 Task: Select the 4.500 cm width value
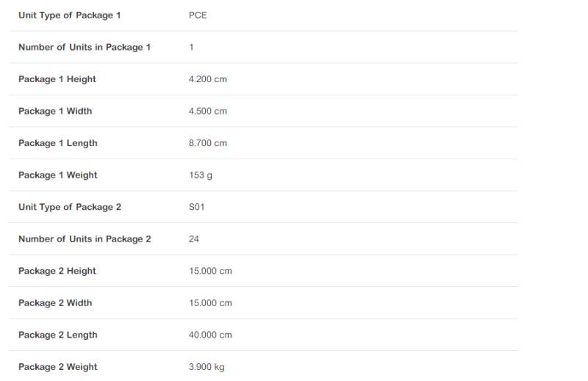click(208, 112)
